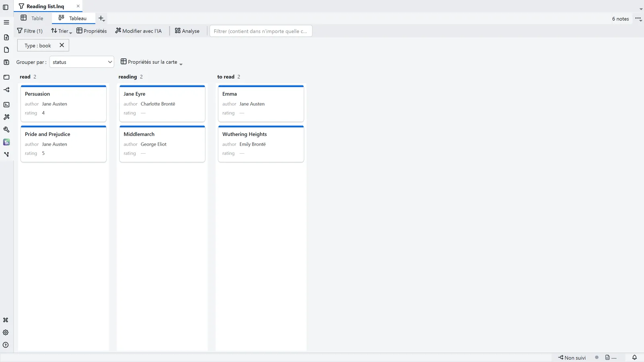
Task: Close the Reading list.lnq tab
Action: [78, 6]
